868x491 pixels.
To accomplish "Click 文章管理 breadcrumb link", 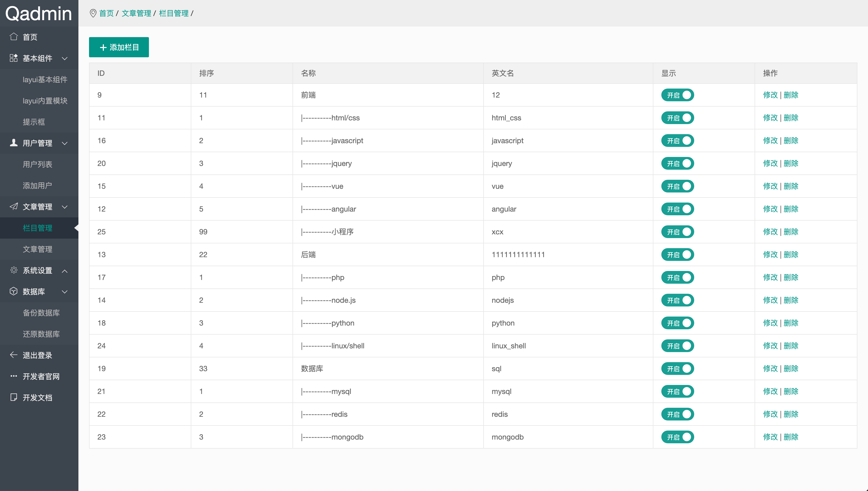I will [x=136, y=13].
